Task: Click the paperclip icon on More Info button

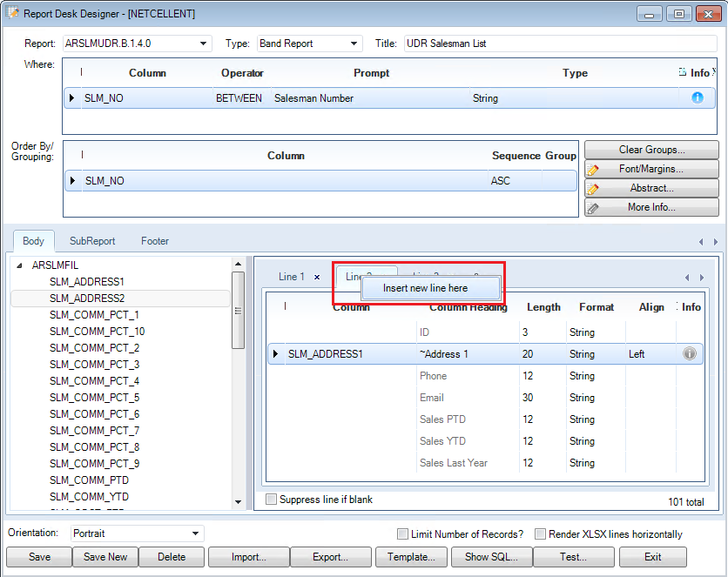Action: point(592,208)
